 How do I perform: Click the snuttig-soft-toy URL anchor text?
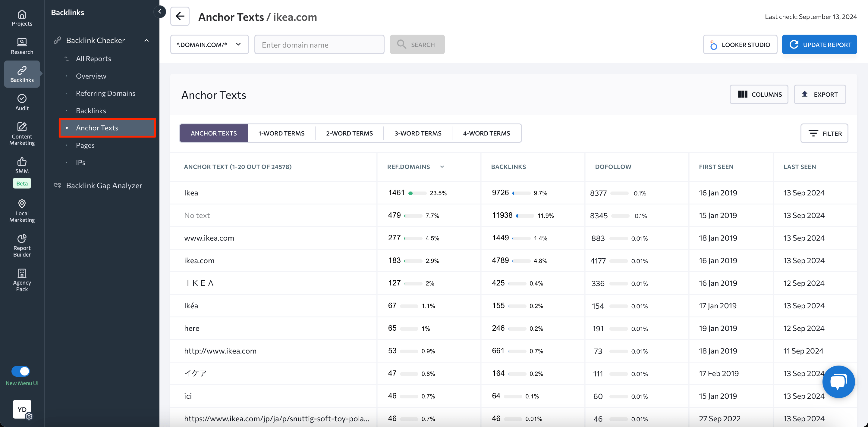[276, 419]
